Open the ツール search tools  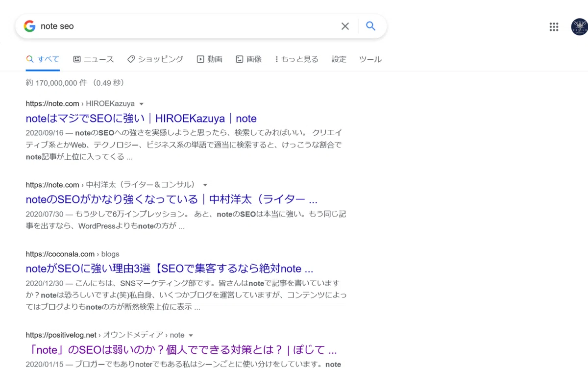(370, 59)
